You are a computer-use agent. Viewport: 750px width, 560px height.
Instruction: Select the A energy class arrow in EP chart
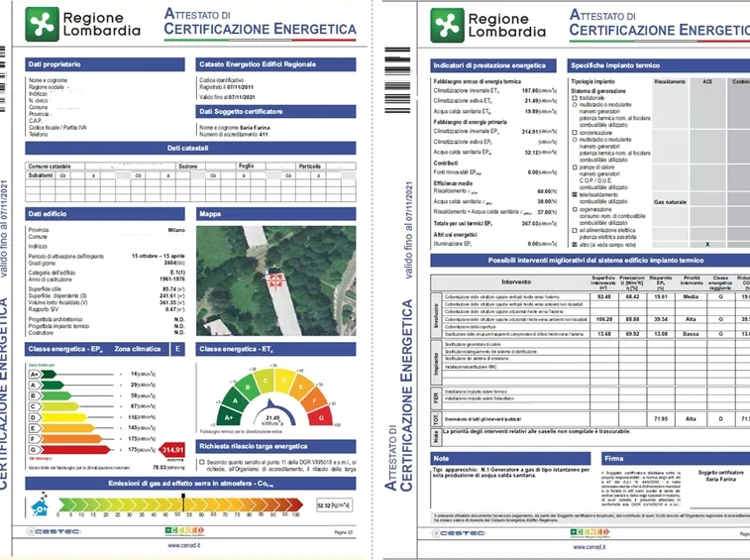coord(52,385)
